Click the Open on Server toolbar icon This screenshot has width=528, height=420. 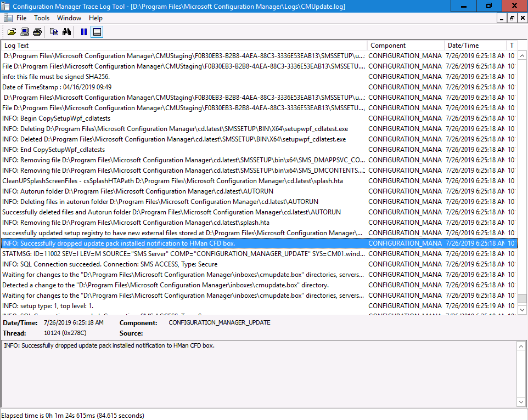point(25,32)
